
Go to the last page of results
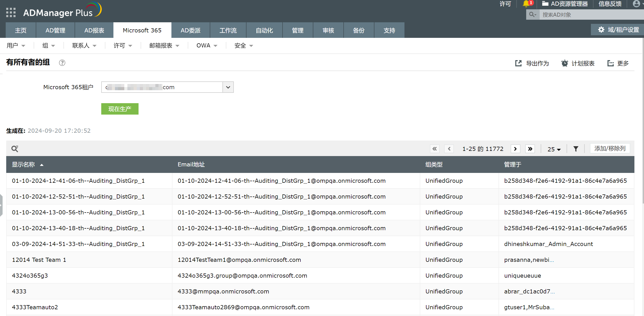point(530,149)
